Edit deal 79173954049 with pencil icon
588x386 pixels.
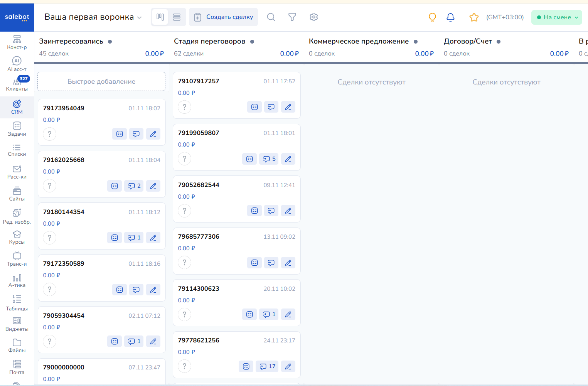click(153, 134)
